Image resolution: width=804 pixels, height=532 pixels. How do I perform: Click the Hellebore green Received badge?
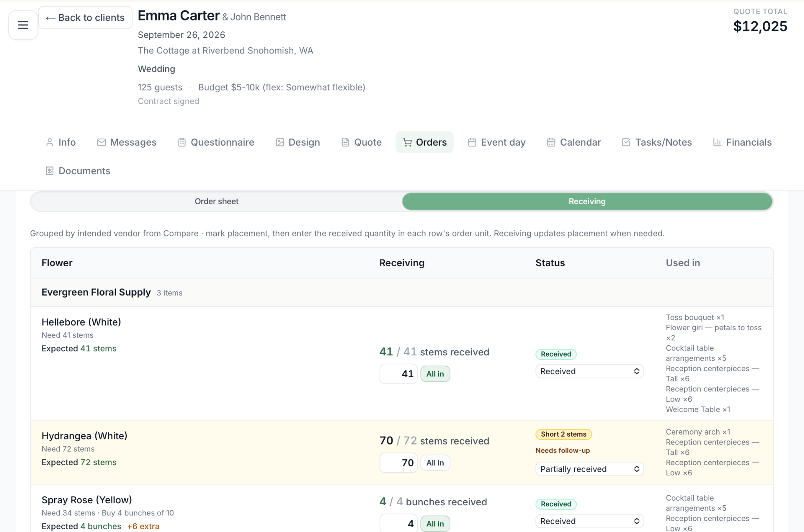556,354
